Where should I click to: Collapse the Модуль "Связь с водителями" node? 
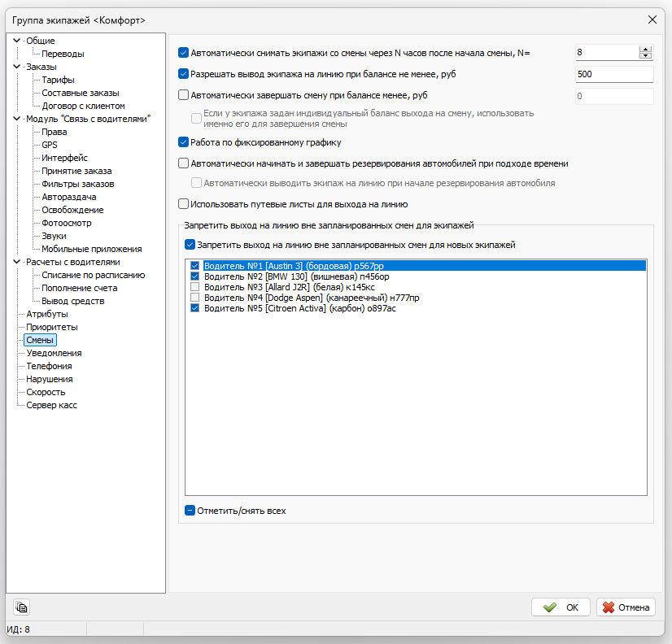[x=16, y=119]
